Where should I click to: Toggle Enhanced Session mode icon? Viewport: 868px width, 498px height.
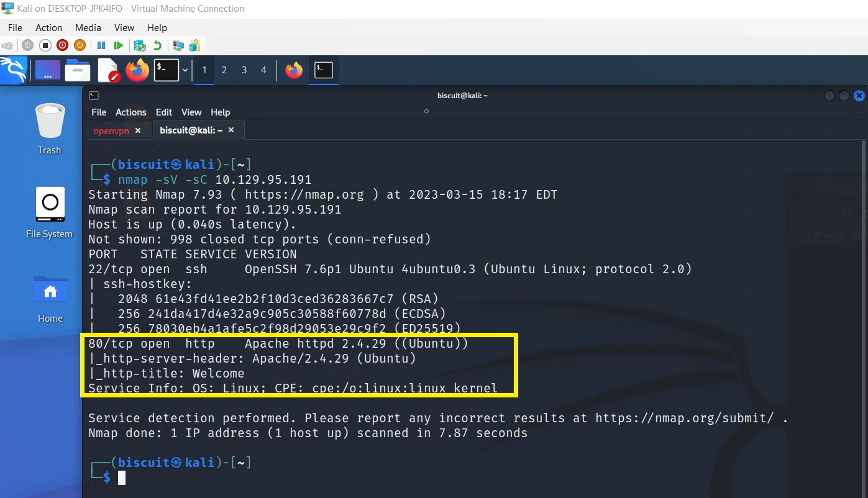click(x=178, y=45)
